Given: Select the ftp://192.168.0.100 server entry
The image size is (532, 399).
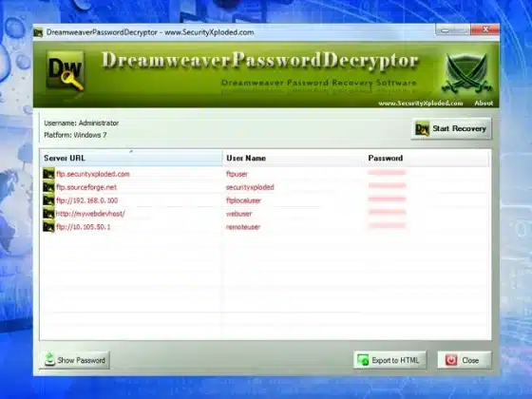Looking at the screenshot, I should (x=87, y=200).
